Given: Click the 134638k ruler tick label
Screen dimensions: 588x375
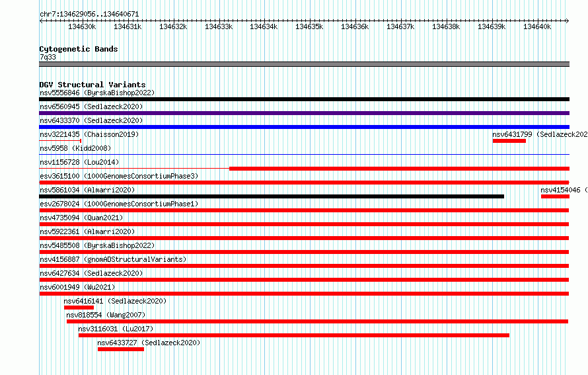Looking at the screenshot, I should 446,27.
